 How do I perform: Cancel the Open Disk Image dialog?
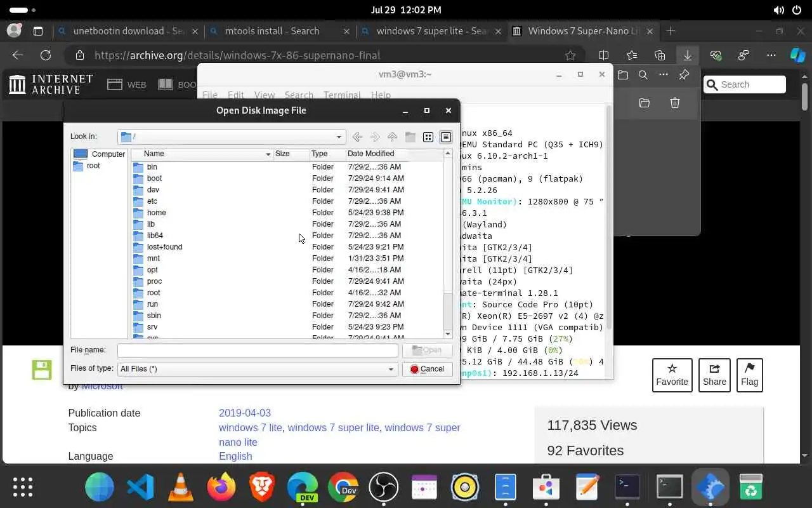click(427, 369)
